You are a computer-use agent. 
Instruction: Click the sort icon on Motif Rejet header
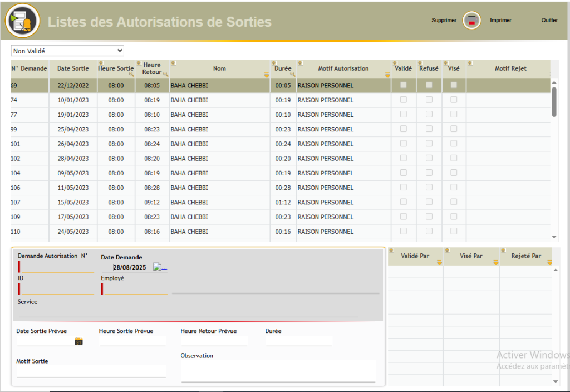pos(470,63)
